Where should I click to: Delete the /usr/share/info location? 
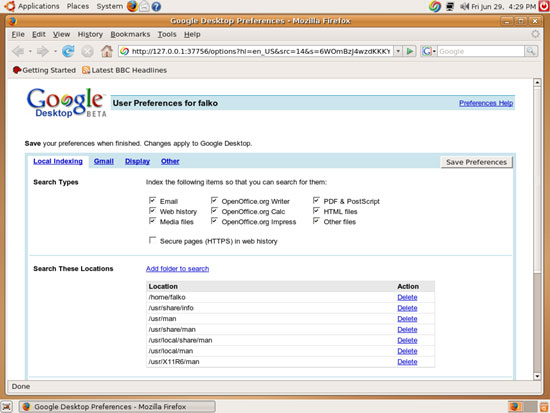point(407,308)
